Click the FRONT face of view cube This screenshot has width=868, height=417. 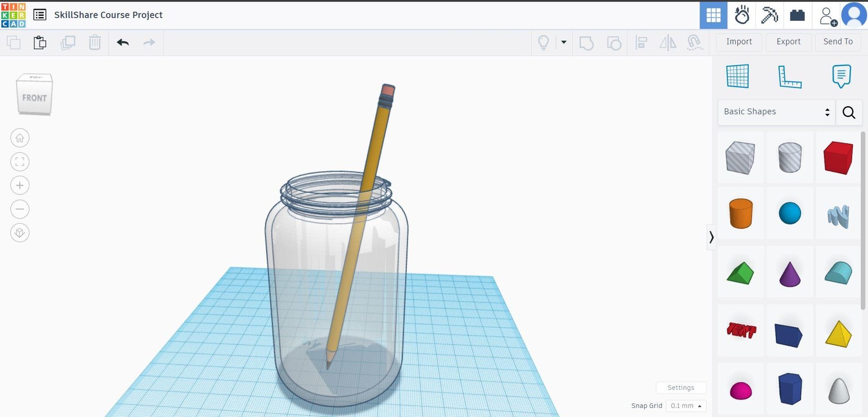(x=34, y=98)
